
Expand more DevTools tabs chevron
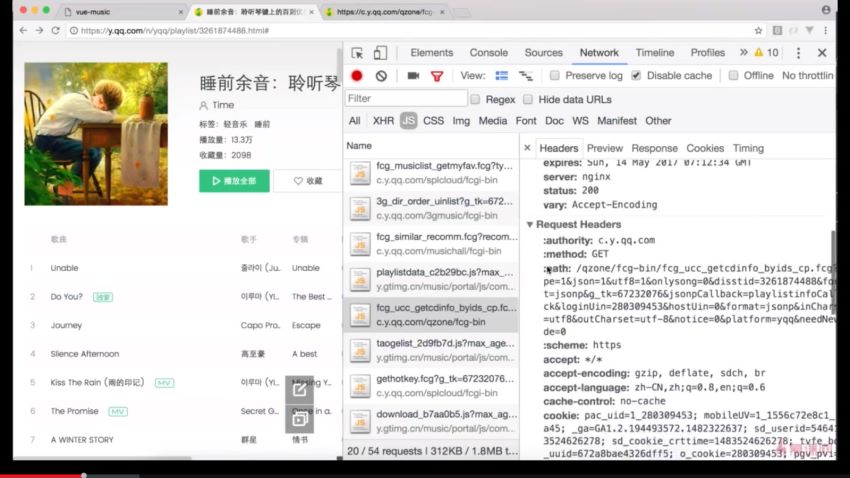coord(743,53)
